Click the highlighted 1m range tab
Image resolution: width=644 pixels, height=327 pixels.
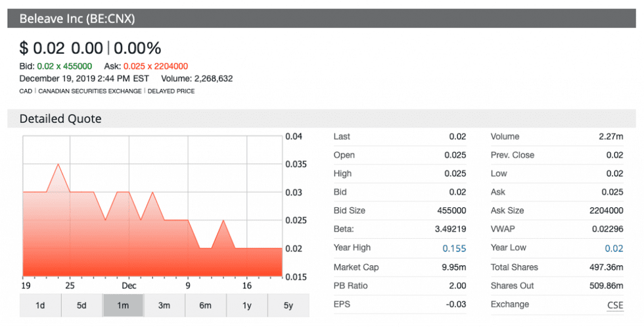tap(123, 305)
